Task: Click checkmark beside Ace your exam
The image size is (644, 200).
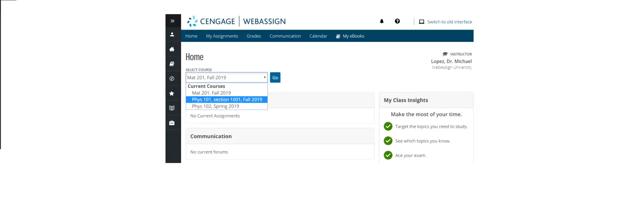Action: click(388, 155)
